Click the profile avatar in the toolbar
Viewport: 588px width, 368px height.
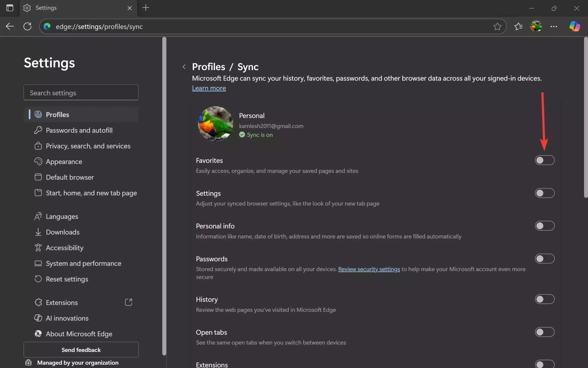pos(536,26)
